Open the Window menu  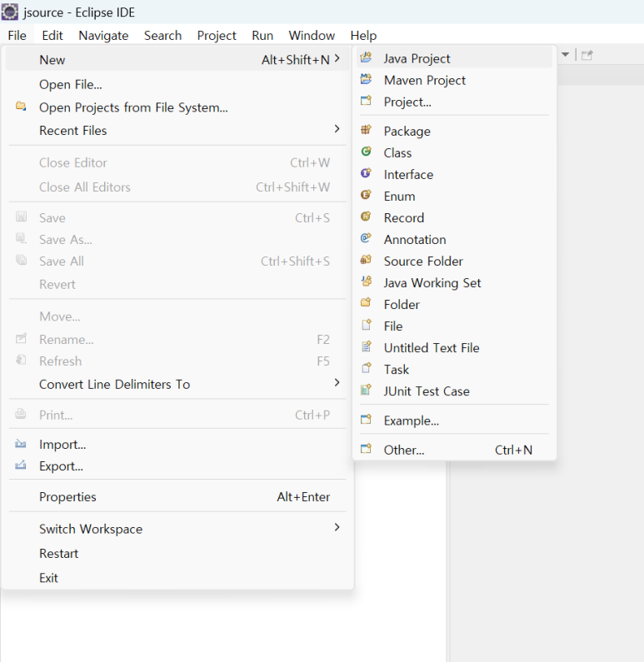312,36
